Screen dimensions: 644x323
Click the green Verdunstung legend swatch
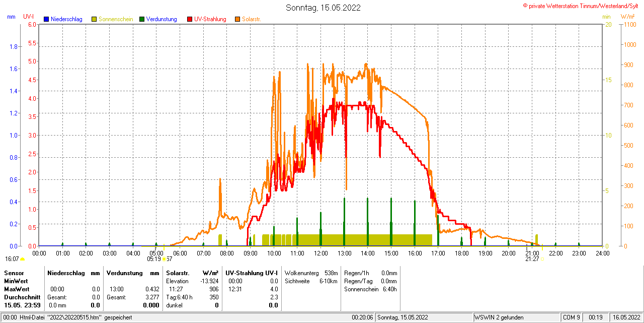point(142,19)
